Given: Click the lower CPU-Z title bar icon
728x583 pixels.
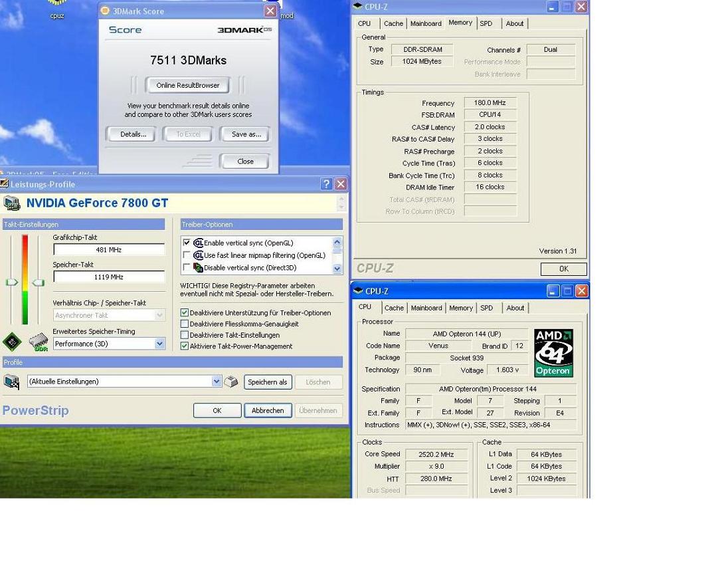Looking at the screenshot, I should (358, 291).
